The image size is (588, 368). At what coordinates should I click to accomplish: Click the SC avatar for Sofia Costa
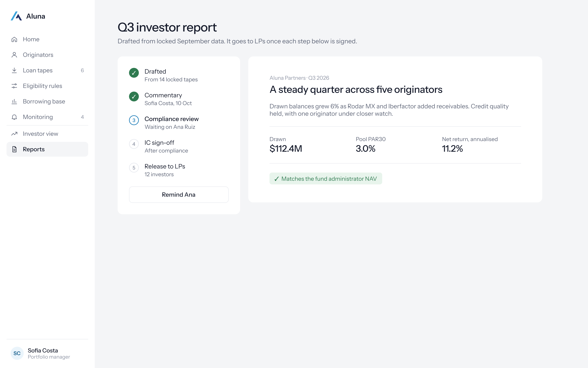pyautogui.click(x=17, y=353)
